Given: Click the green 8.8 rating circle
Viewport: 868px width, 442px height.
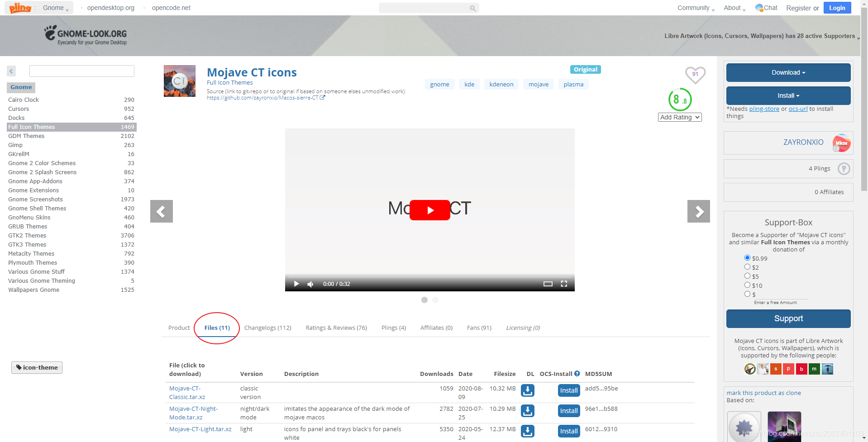Looking at the screenshot, I should click(x=680, y=100).
